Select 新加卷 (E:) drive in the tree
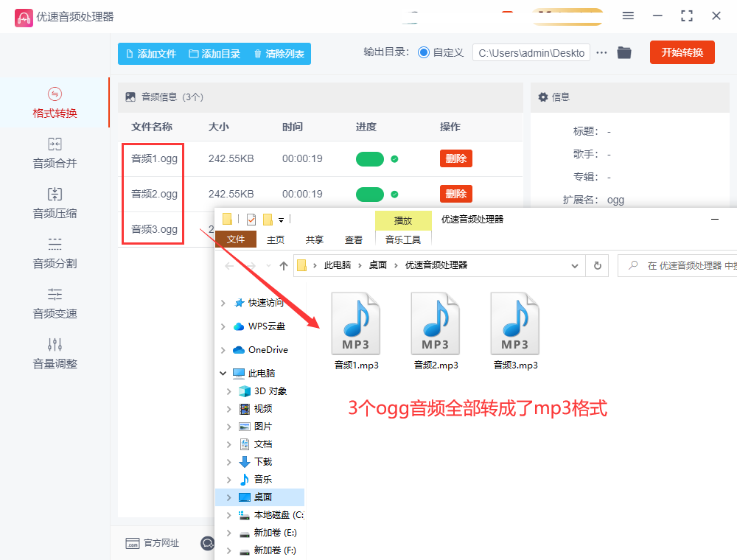Image resolution: width=737 pixels, height=560 pixels. (x=275, y=532)
